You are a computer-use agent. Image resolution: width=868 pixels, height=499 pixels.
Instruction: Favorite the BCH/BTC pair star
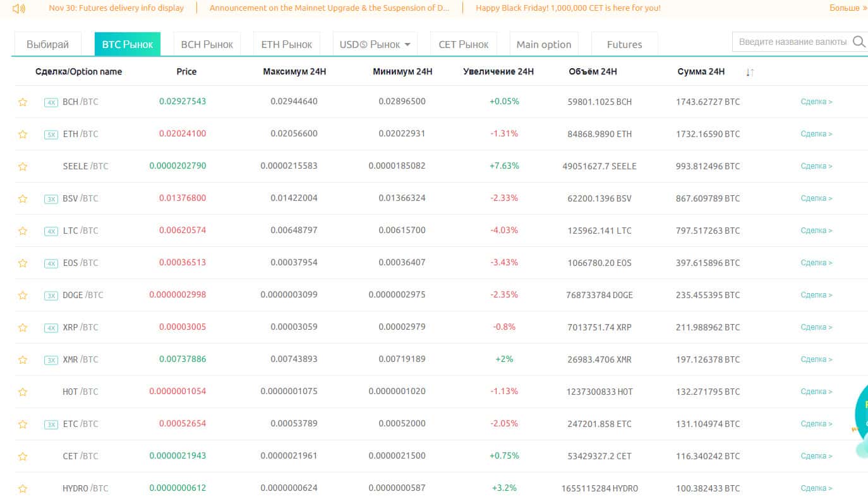[23, 102]
